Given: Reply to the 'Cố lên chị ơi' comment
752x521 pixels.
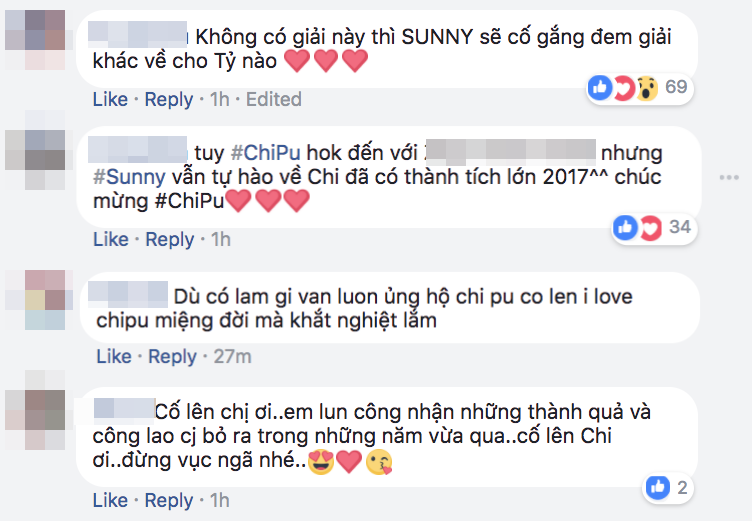Looking at the screenshot, I should [168, 500].
